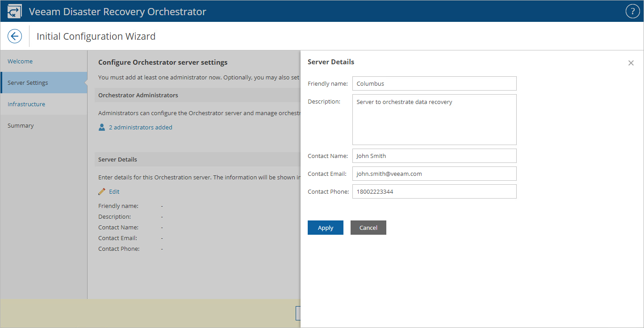Viewport: 644px width, 328px height.
Task: Click inside the Description text area
Action: pyautogui.click(x=434, y=119)
